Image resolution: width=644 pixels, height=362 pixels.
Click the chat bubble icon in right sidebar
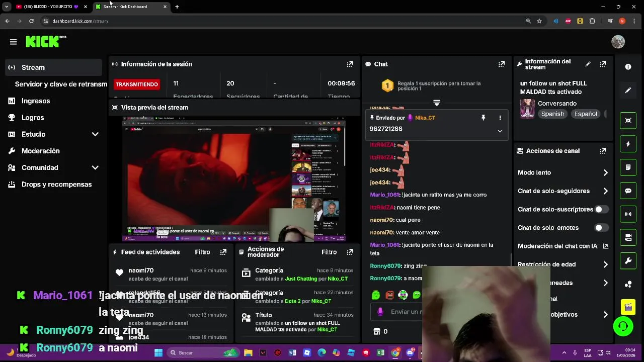tap(628, 191)
